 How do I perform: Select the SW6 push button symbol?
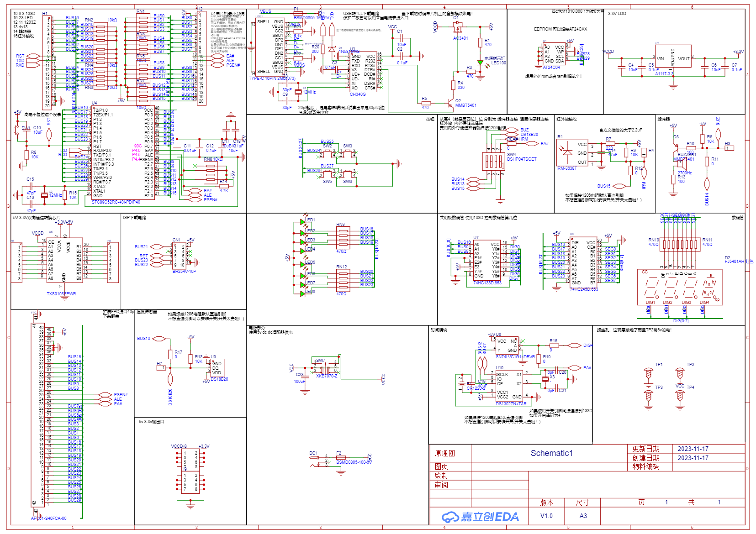pos(348,173)
